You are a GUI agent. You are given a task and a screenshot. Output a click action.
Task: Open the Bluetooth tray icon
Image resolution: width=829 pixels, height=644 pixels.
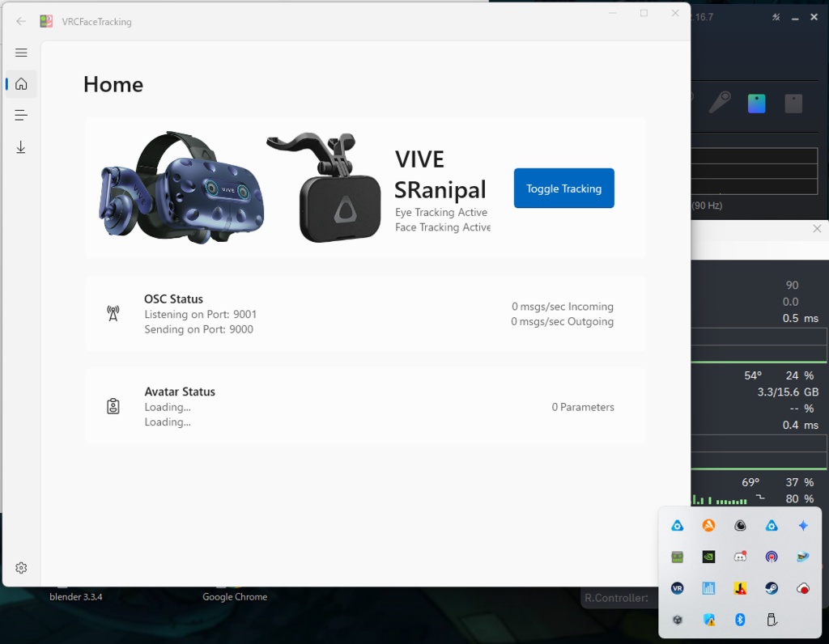pyautogui.click(x=740, y=620)
